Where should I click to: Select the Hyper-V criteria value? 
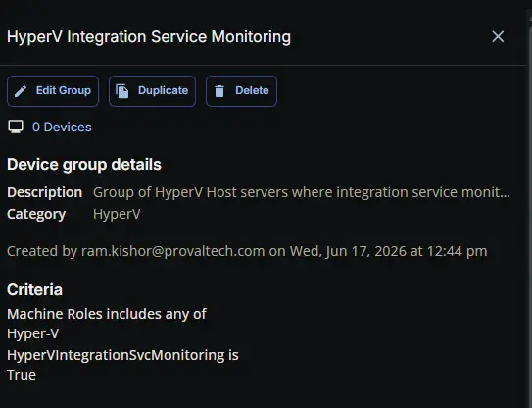click(x=33, y=333)
